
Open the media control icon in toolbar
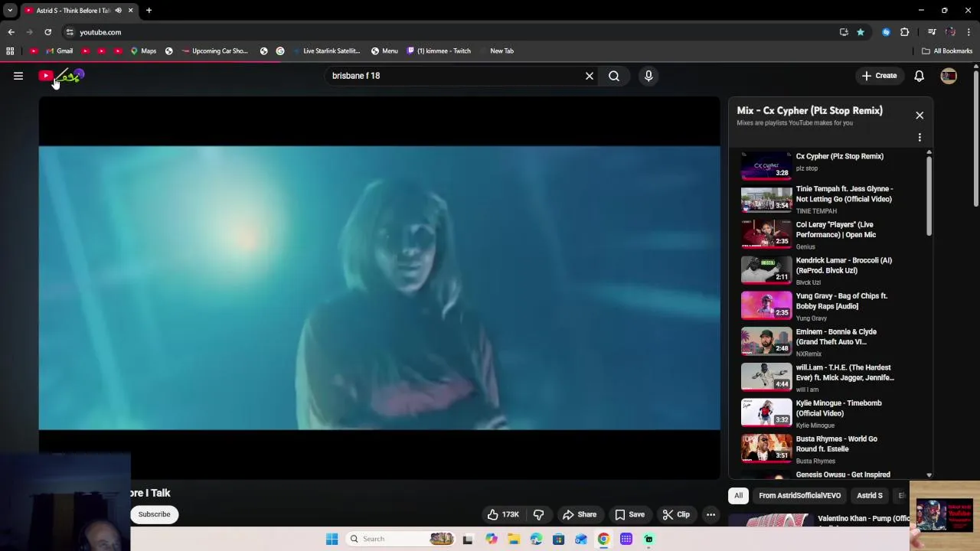pos(932,32)
